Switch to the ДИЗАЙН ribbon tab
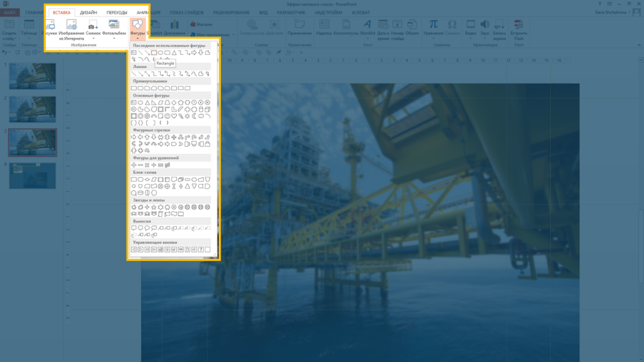Viewport: 644px width, 362px height. tap(89, 13)
